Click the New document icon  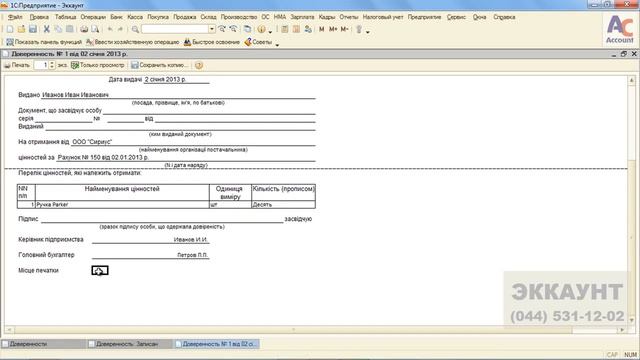tap(10, 29)
